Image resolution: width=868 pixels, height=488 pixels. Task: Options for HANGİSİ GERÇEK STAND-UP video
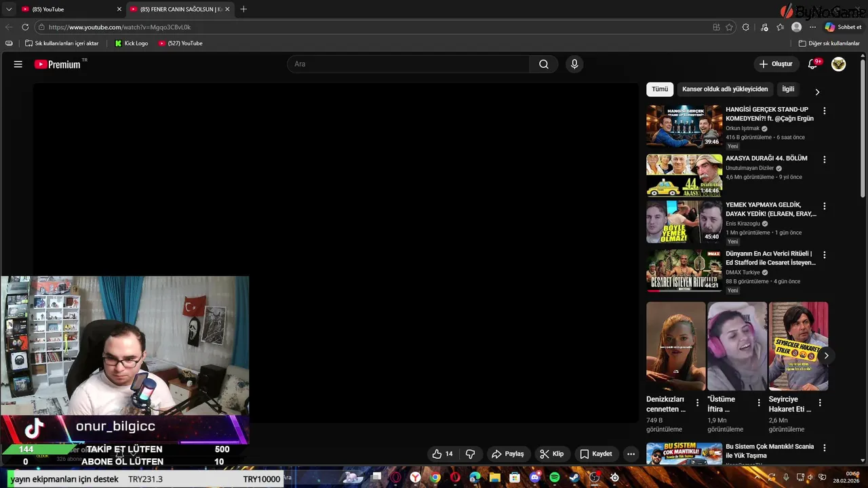coord(825,110)
